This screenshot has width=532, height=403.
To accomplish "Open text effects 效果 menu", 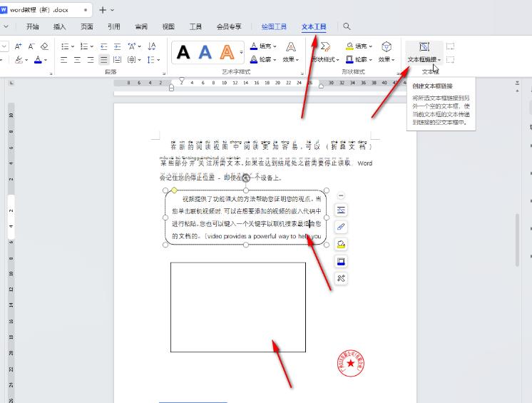I will click(x=291, y=53).
